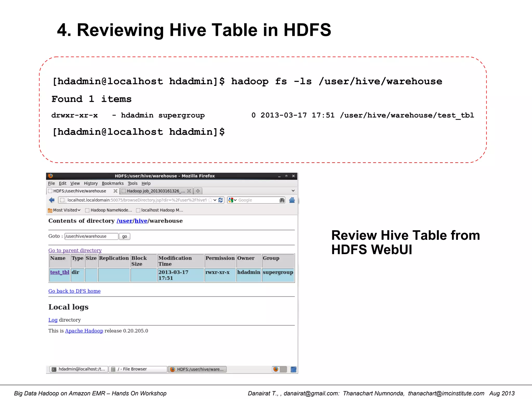Click the rwxr-xr-x permission cell
The height and width of the screenshot is (399, 532).
click(220, 275)
